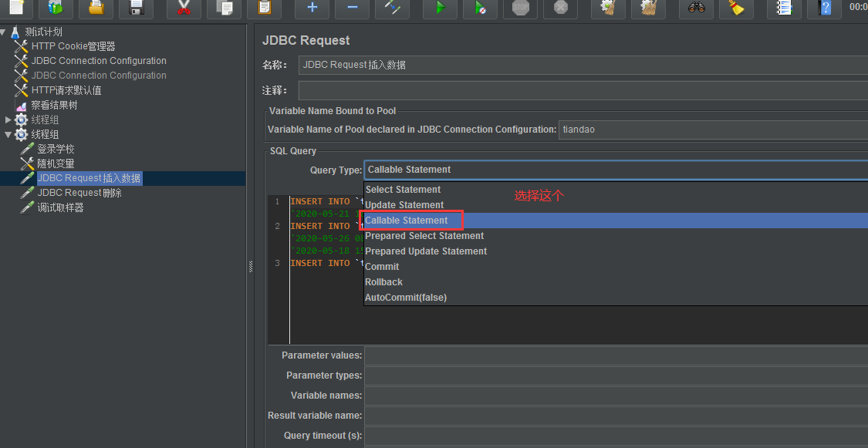Search the test tree with binoculars icon
Image resolution: width=868 pixels, height=448 pixels.
(x=696, y=9)
